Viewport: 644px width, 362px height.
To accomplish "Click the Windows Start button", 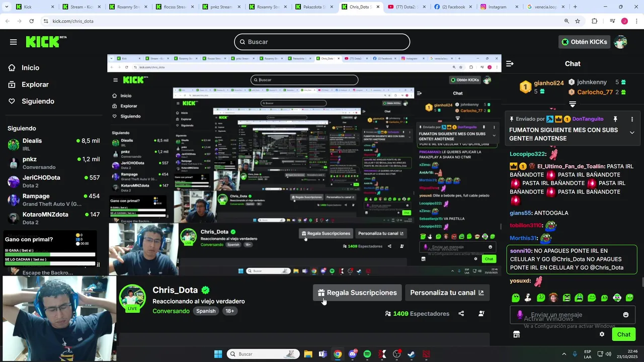I will pyautogui.click(x=218, y=354).
